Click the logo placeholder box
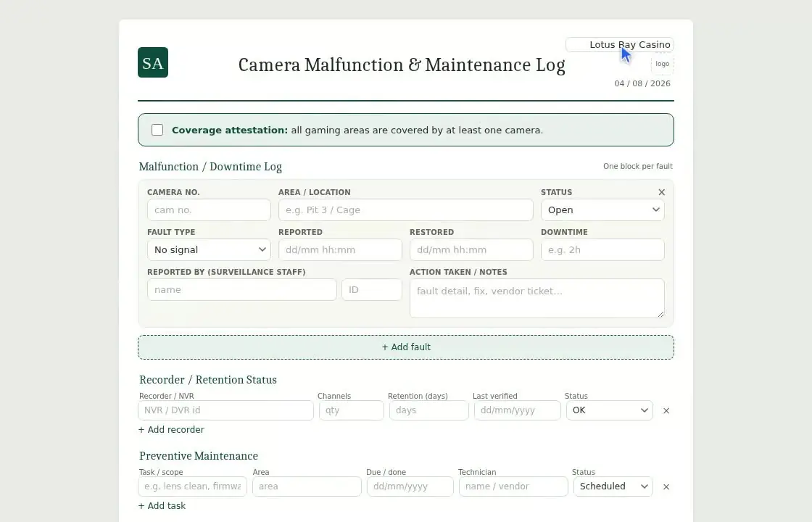 pyautogui.click(x=663, y=65)
